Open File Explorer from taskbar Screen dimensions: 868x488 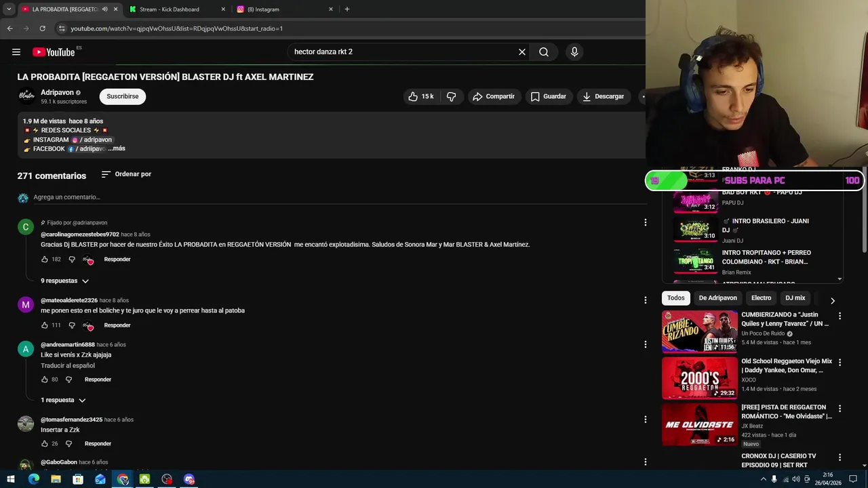pos(56,479)
